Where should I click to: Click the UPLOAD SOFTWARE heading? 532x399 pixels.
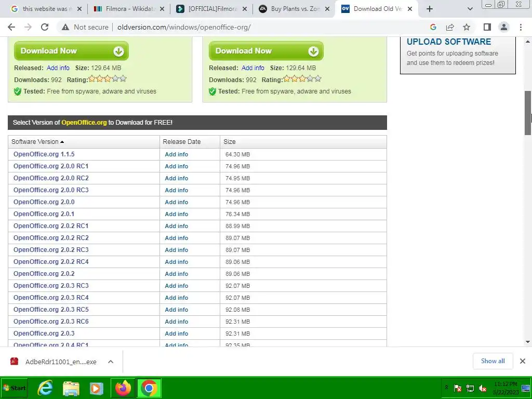click(448, 42)
